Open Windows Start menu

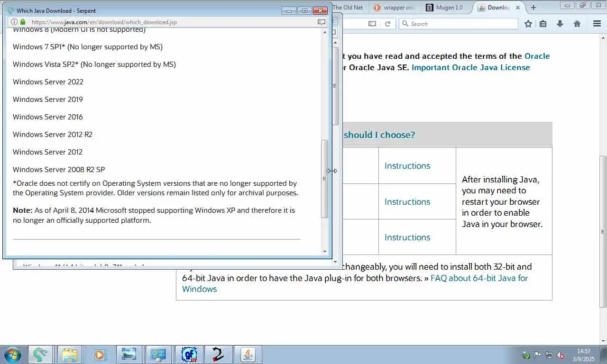coord(13,355)
